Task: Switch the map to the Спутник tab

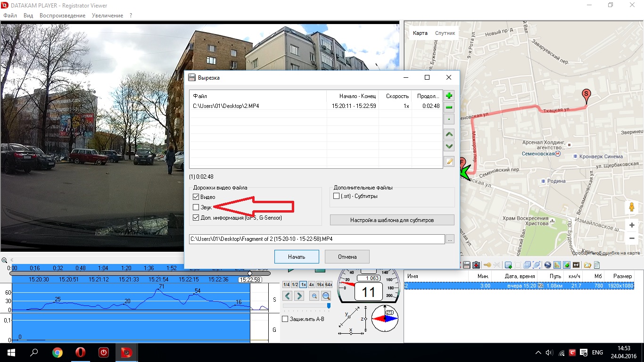Action: [445, 33]
